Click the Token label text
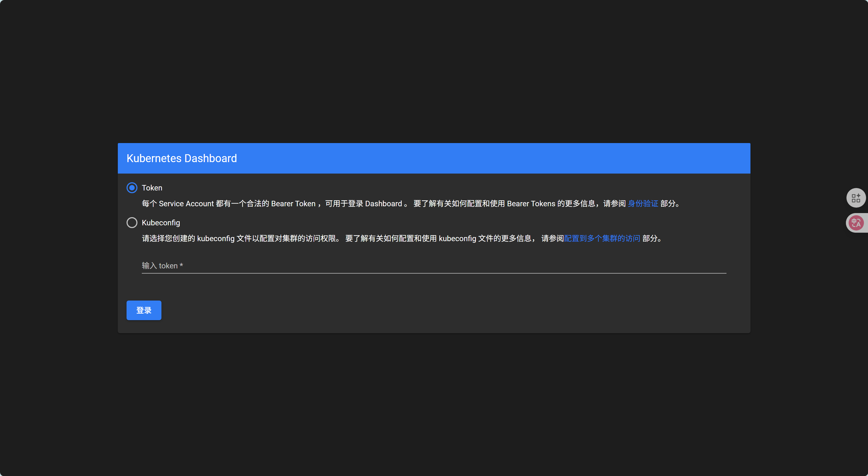868x476 pixels. (x=152, y=188)
